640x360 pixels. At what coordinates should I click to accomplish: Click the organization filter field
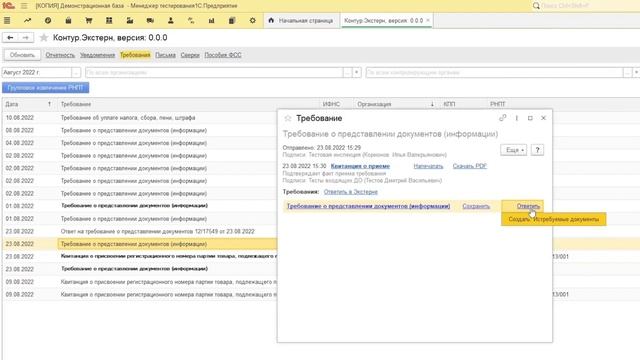tap(214, 73)
